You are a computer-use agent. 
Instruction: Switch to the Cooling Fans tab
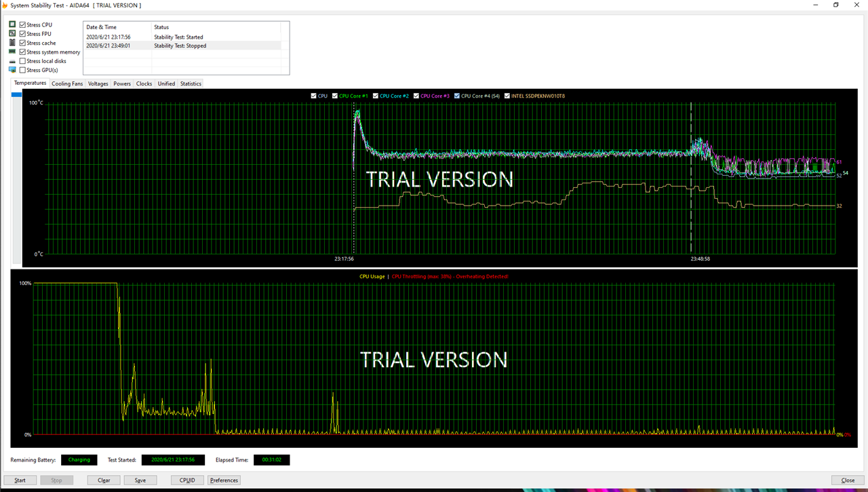(x=67, y=83)
